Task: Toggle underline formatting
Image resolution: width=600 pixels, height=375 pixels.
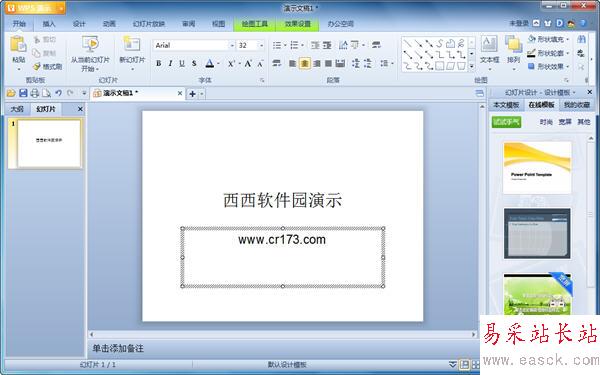Action: tap(182, 64)
